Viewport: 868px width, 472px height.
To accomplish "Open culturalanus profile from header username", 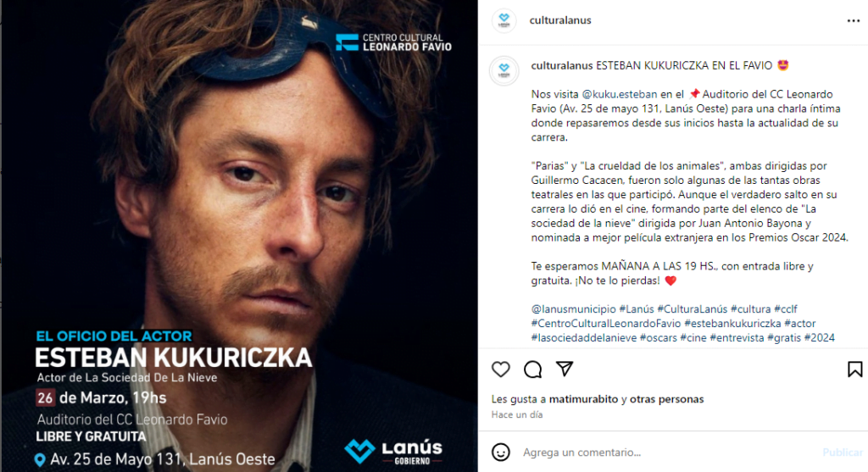I will coord(560,20).
